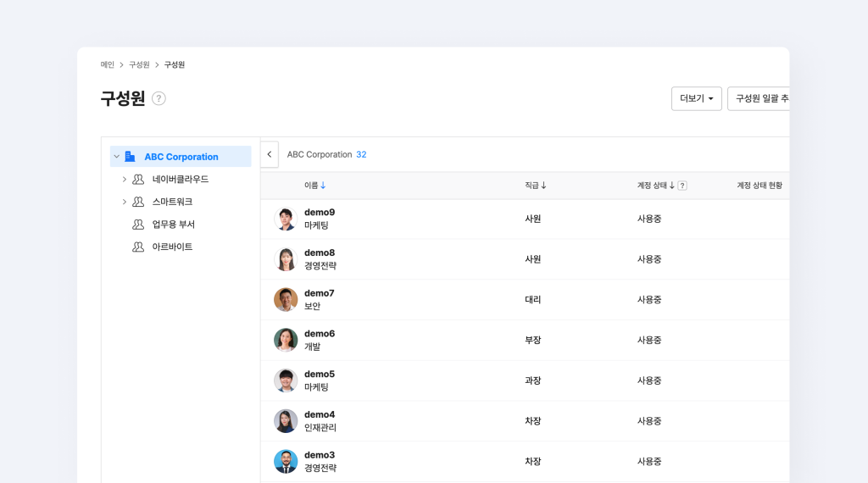
Task: Sort the list by 이름 column
Action: point(314,186)
